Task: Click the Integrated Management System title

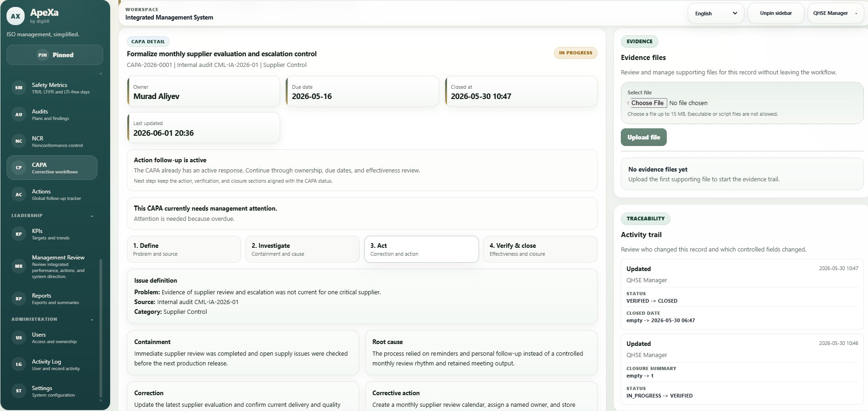Action: [x=169, y=18]
